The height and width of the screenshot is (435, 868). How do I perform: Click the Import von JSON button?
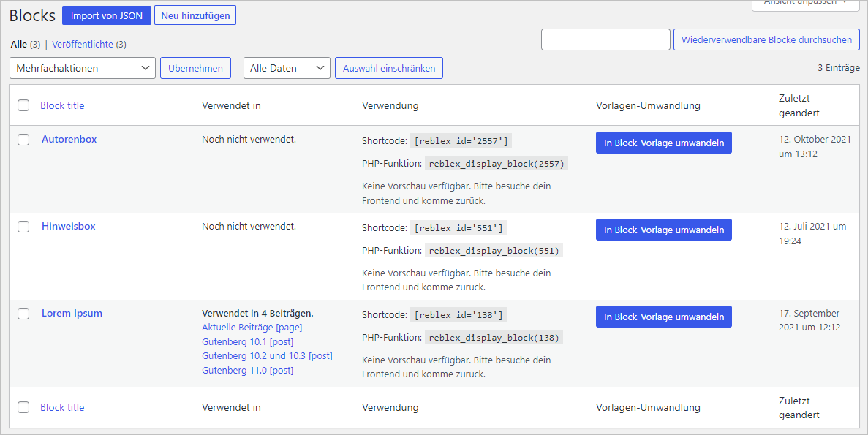(x=106, y=15)
